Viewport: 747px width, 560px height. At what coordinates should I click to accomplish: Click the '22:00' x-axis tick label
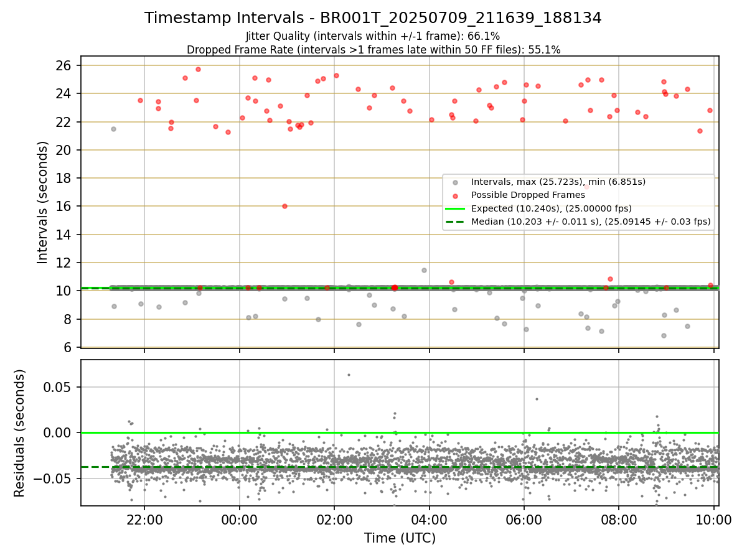[144, 520]
